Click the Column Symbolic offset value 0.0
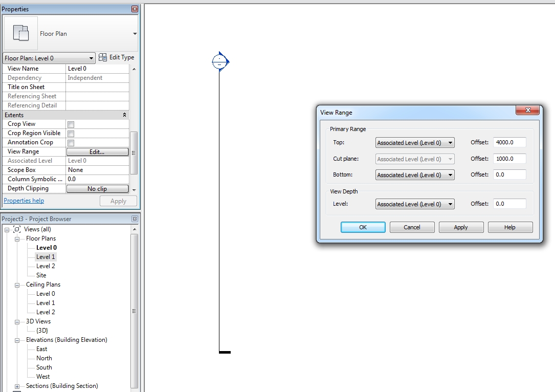The width and height of the screenshot is (555, 392). (97, 179)
